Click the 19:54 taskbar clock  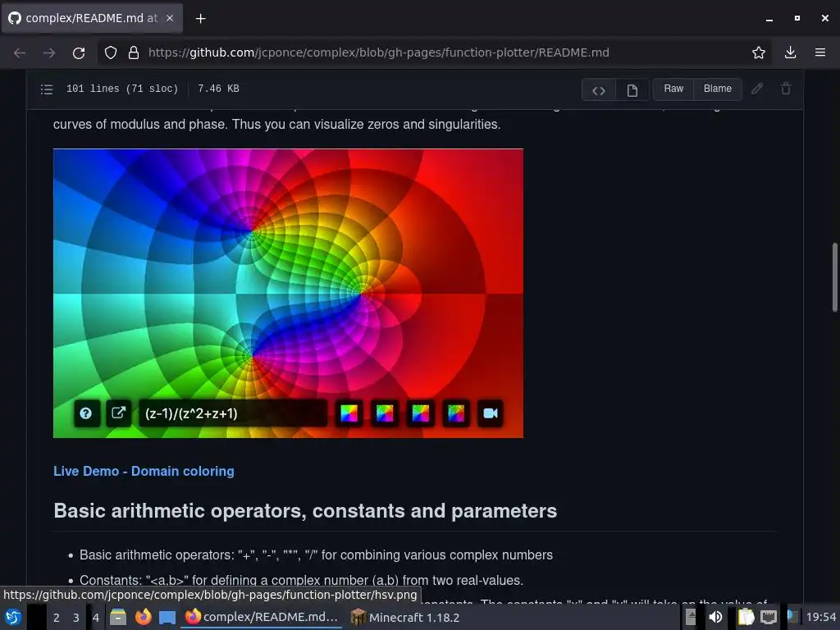(820, 617)
